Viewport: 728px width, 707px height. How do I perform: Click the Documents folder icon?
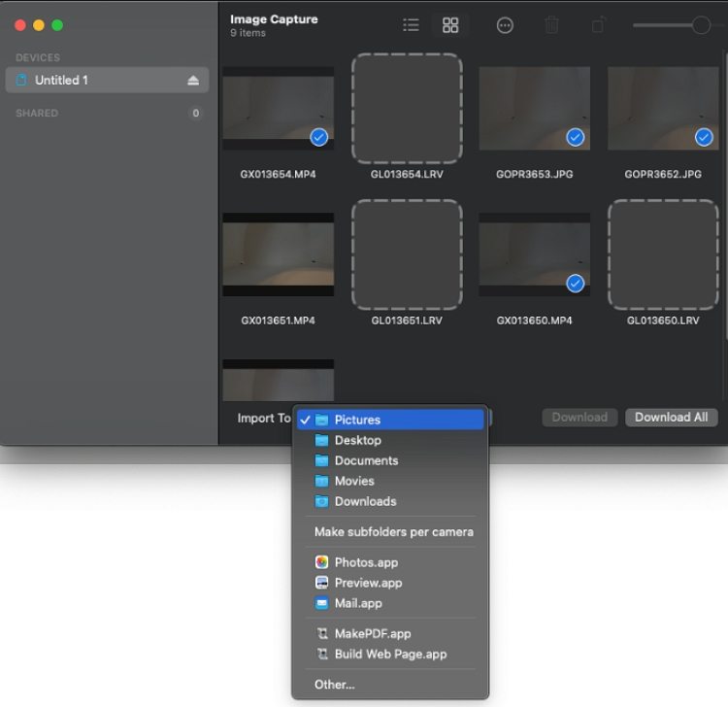click(321, 460)
